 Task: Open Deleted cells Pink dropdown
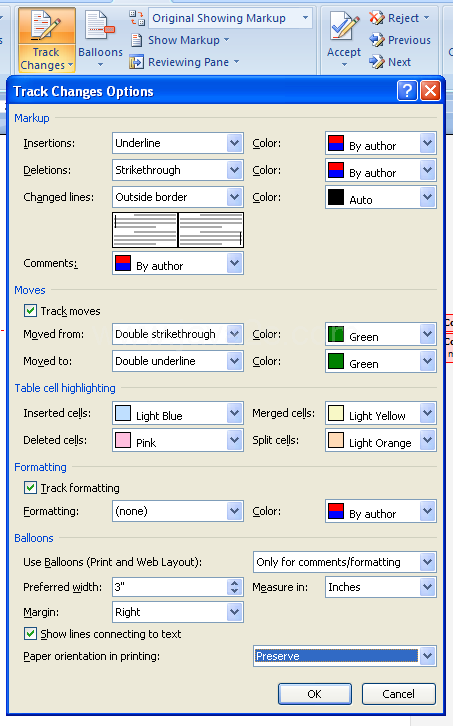(178, 439)
